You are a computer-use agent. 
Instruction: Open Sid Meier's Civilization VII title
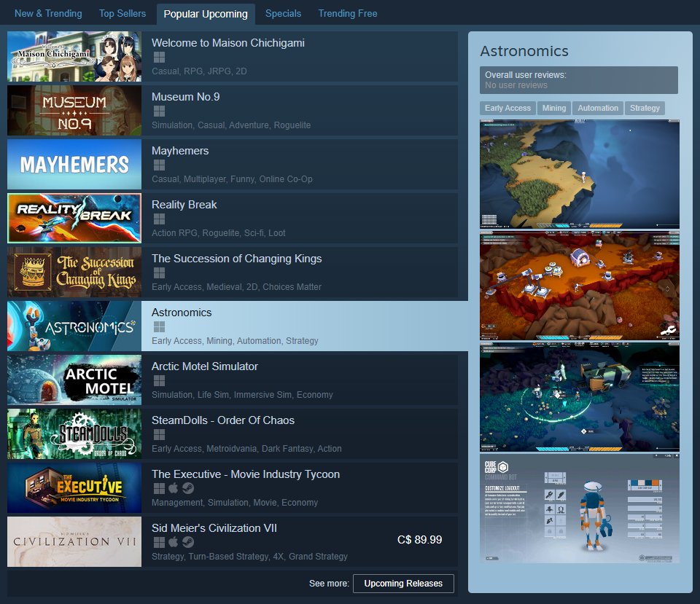tap(214, 528)
